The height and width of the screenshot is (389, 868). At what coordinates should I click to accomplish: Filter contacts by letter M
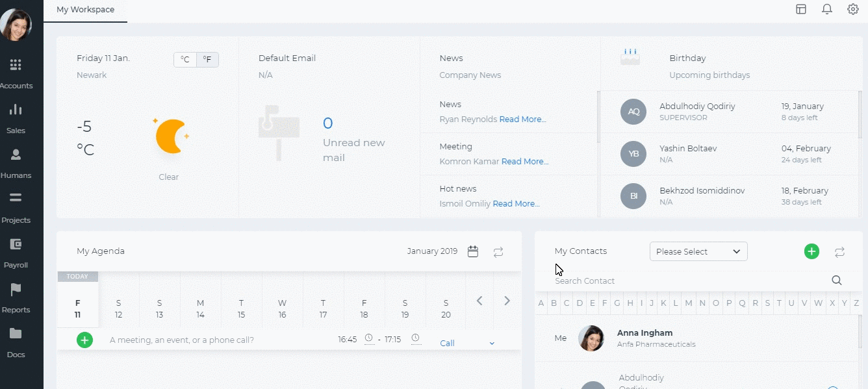688,303
